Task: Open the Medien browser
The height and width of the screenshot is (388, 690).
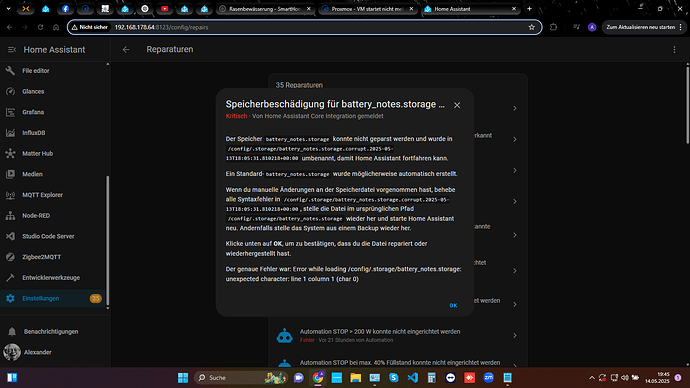Action: (53, 174)
